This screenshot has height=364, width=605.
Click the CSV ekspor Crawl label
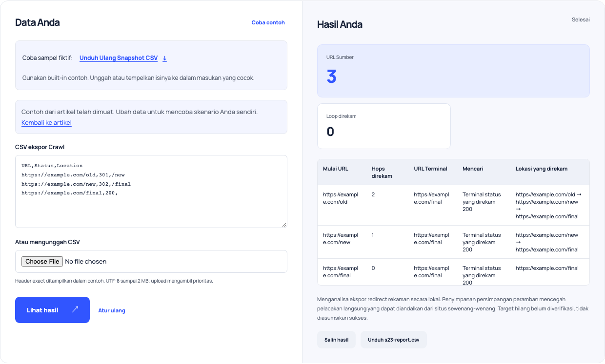[x=40, y=147]
